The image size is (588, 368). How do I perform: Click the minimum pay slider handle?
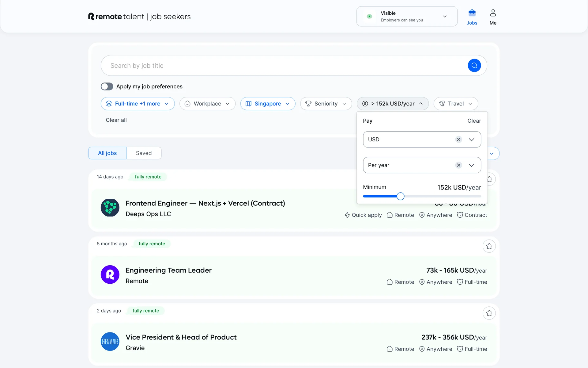pyautogui.click(x=400, y=196)
